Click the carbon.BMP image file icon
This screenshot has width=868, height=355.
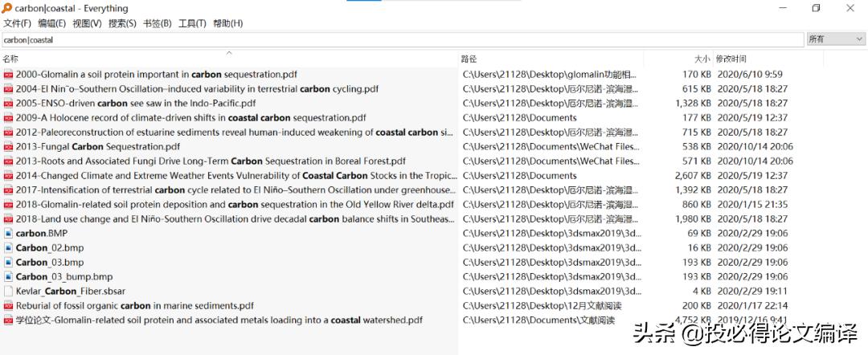tap(8, 234)
